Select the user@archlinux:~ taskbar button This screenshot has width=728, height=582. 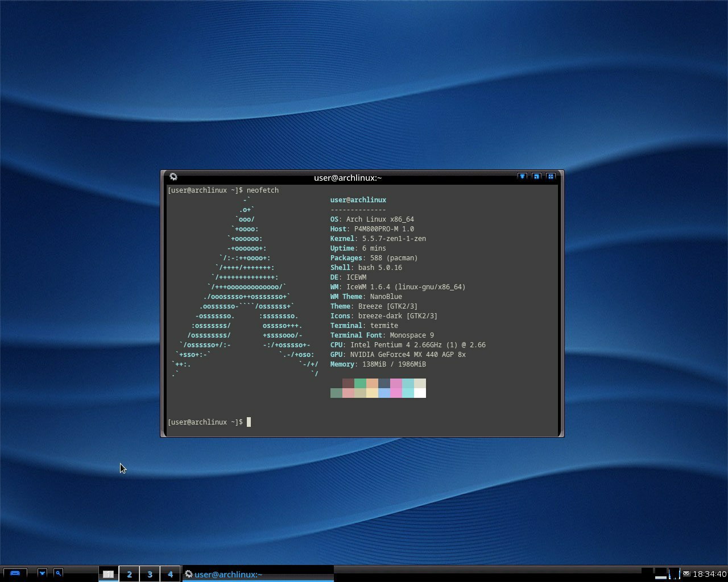pyautogui.click(x=258, y=574)
